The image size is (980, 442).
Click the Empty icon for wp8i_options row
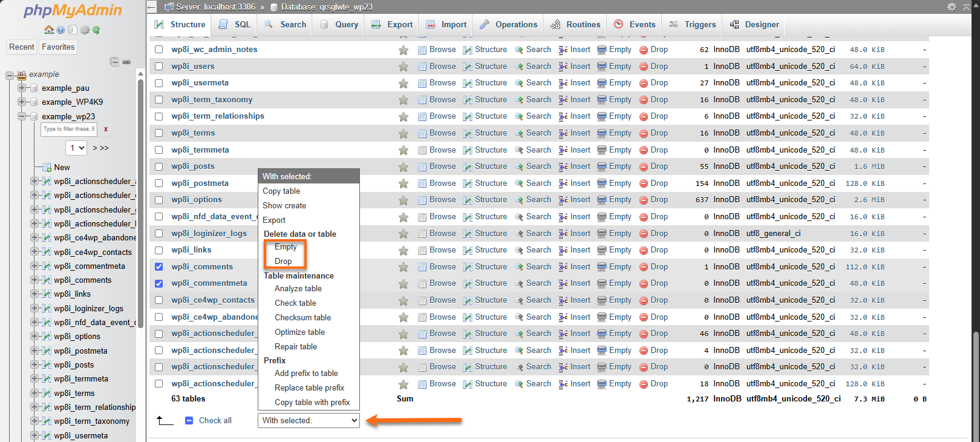602,200
